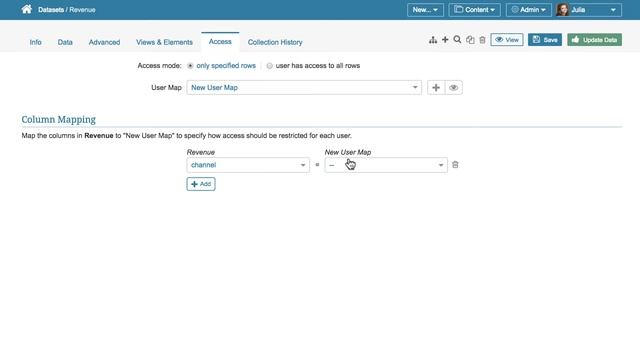The width and height of the screenshot is (640, 360).
Task: Click the Update Data button
Action: 595,40
